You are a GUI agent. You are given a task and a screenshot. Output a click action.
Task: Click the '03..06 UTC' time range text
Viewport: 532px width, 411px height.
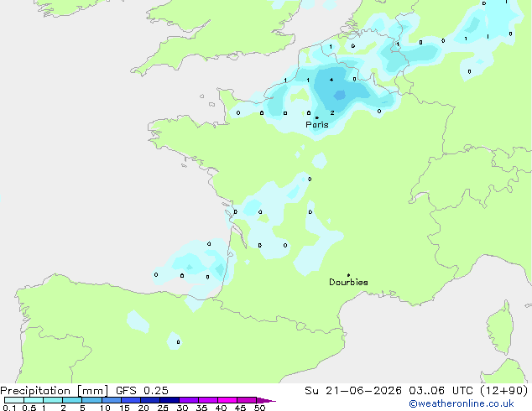tap(441, 391)
